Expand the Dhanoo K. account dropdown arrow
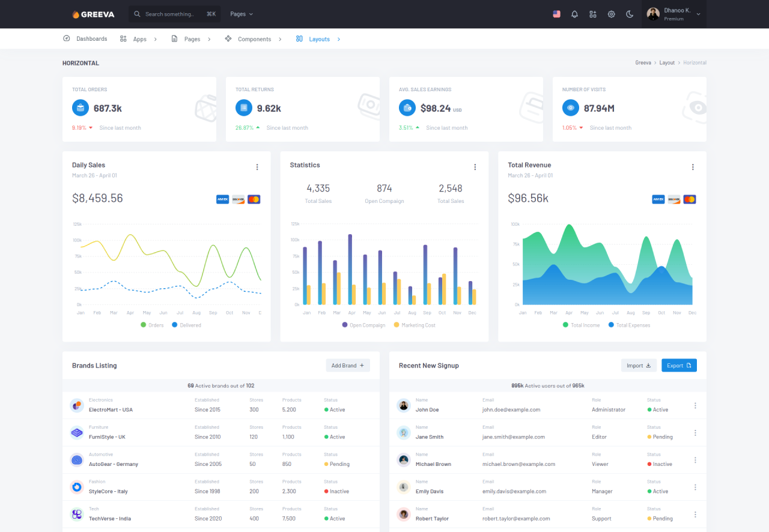 [698, 14]
